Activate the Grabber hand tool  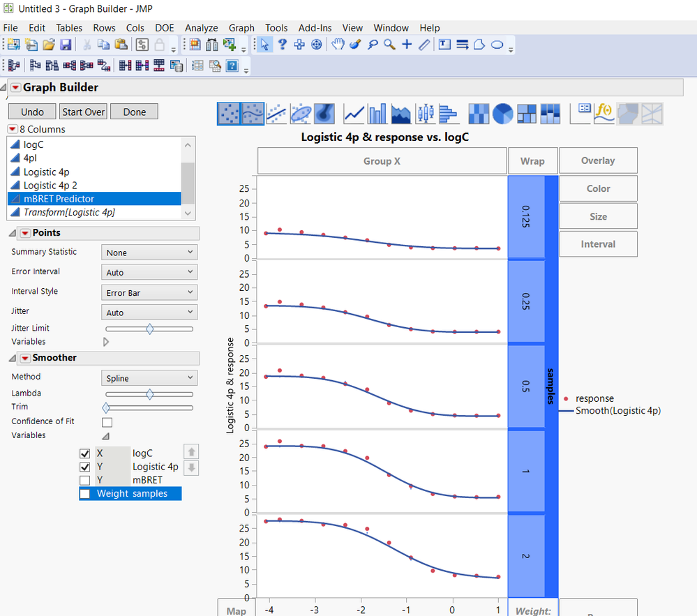pyautogui.click(x=338, y=45)
